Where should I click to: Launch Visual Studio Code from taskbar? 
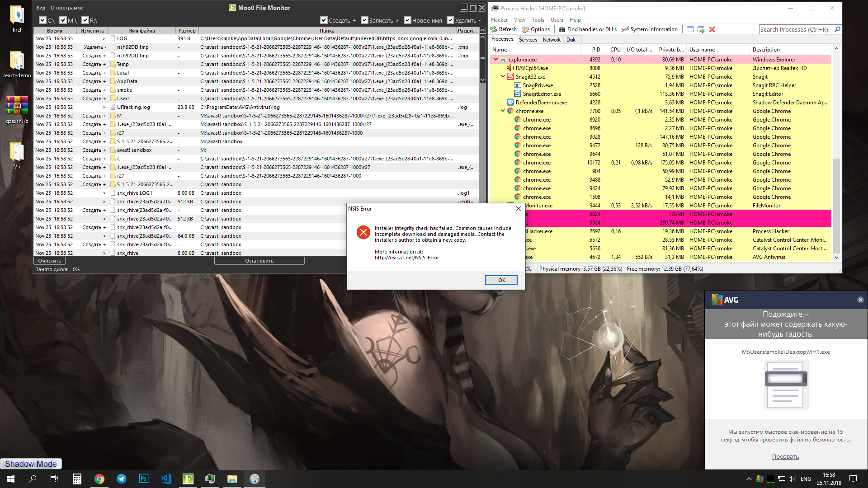click(166, 479)
